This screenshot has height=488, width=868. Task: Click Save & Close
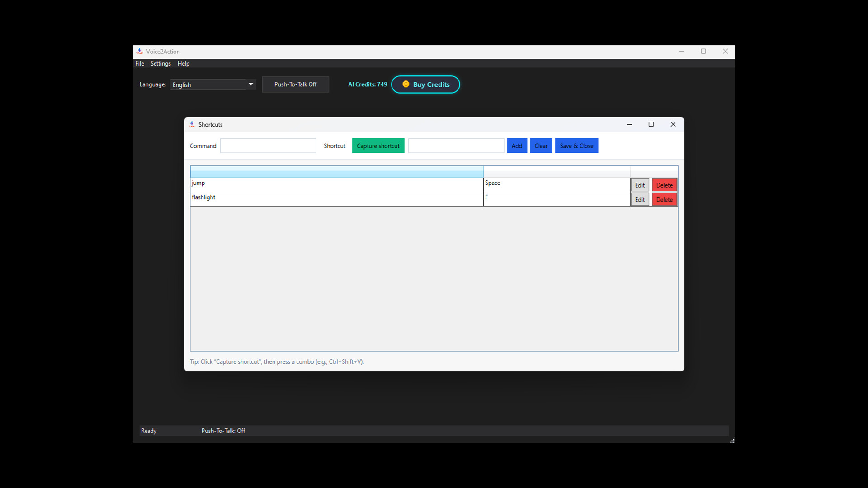576,145
